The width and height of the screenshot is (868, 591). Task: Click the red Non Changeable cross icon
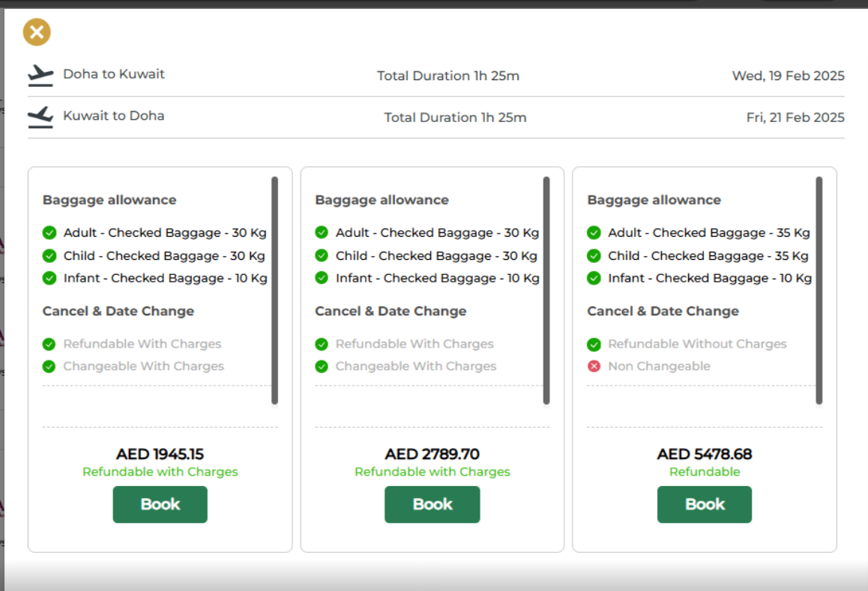594,366
